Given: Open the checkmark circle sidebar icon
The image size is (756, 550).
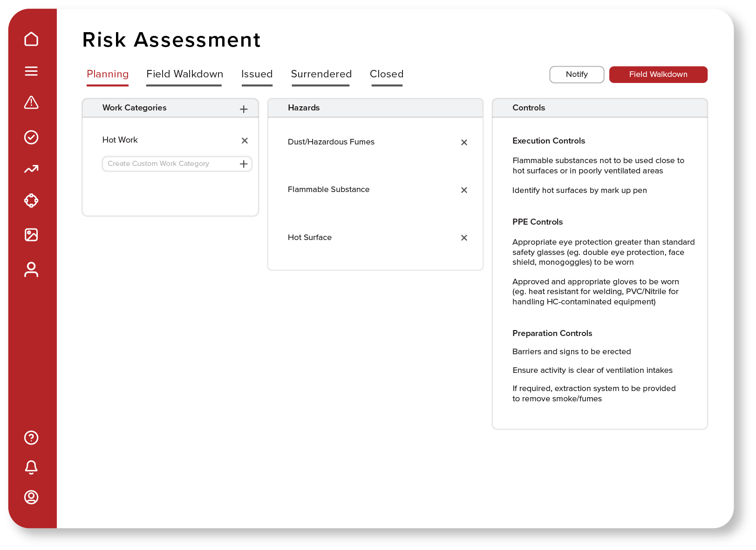Looking at the screenshot, I should pos(31,137).
